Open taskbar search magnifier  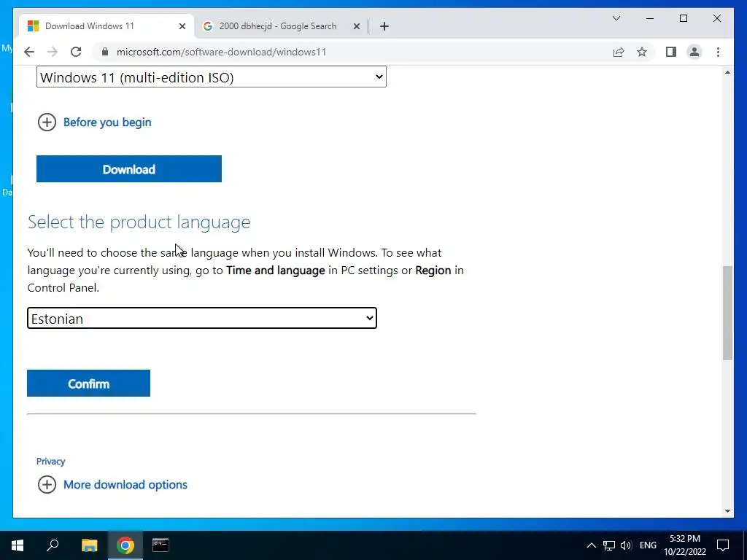(53, 545)
